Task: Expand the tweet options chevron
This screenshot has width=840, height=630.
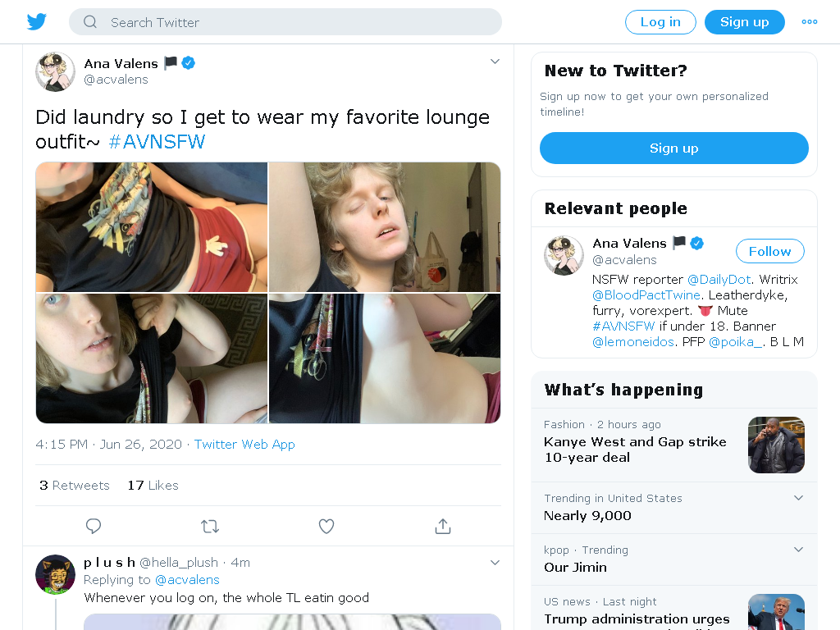Action: tap(495, 62)
